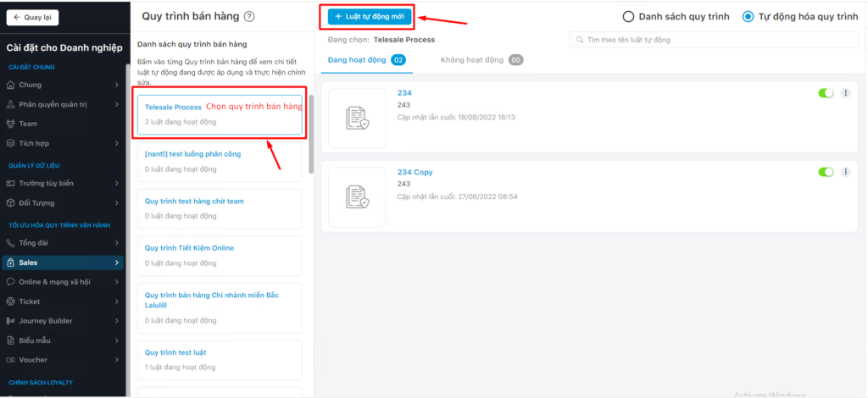Select Quy trình test luật process
Image resolution: width=868 pixels, height=398 pixels.
220,359
